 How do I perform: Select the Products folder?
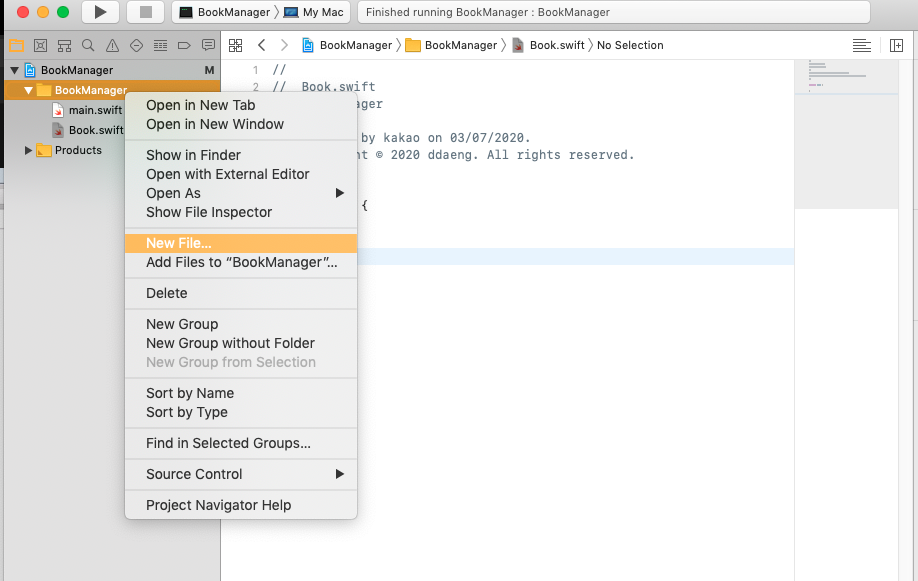tap(69, 151)
